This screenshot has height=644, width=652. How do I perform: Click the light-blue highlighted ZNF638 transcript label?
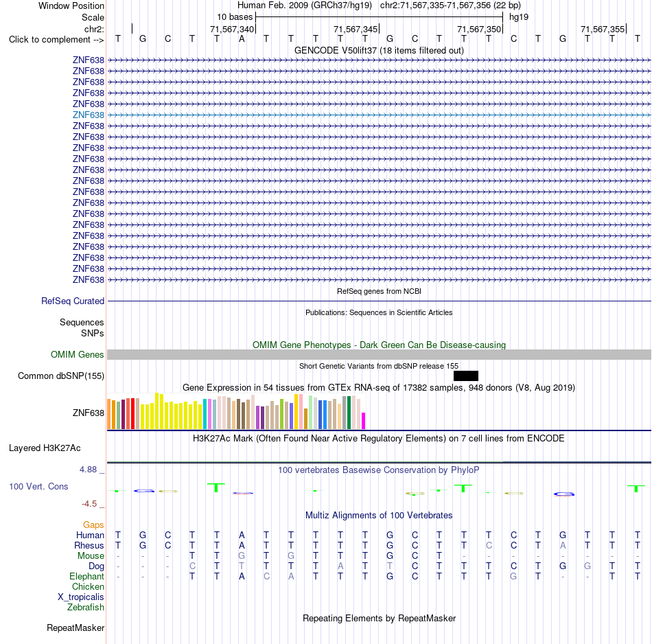click(x=88, y=115)
